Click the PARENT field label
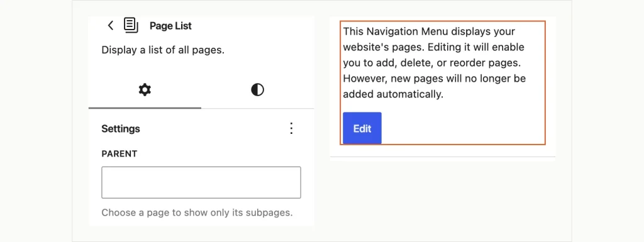 click(x=119, y=154)
